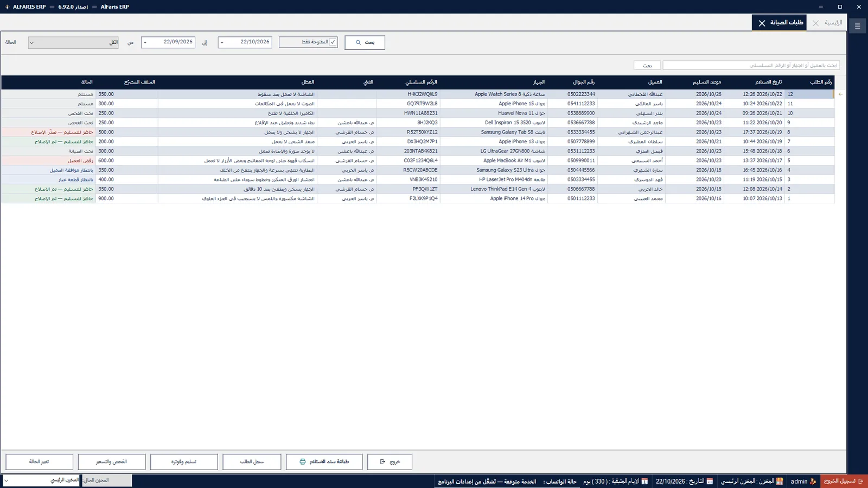Click the warehouse icon in the status bar
868x488 pixels.
pyautogui.click(x=780, y=481)
